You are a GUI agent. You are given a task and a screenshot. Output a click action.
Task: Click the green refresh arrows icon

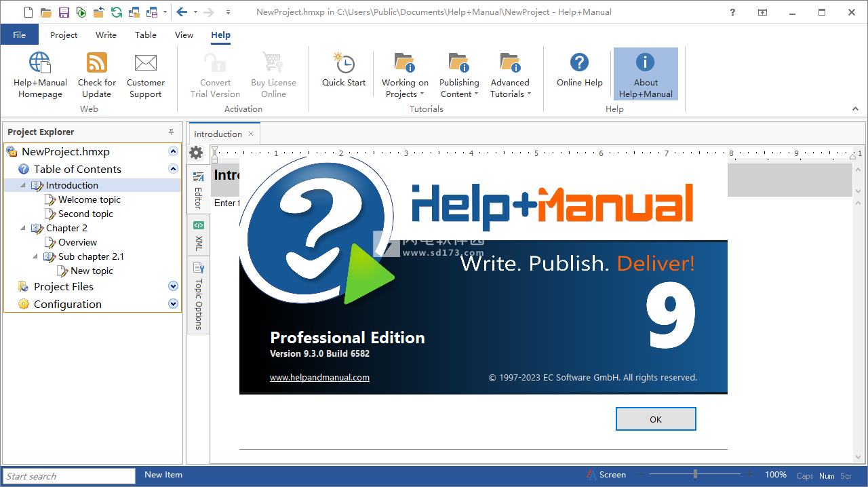click(x=117, y=12)
